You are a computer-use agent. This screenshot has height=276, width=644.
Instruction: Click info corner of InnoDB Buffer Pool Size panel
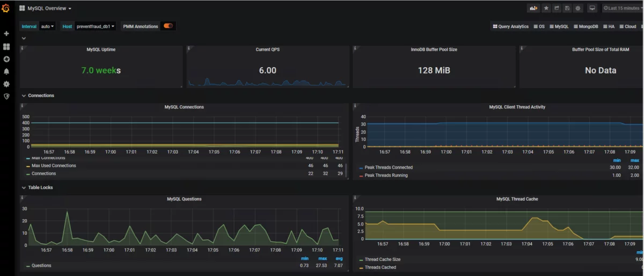355,48
